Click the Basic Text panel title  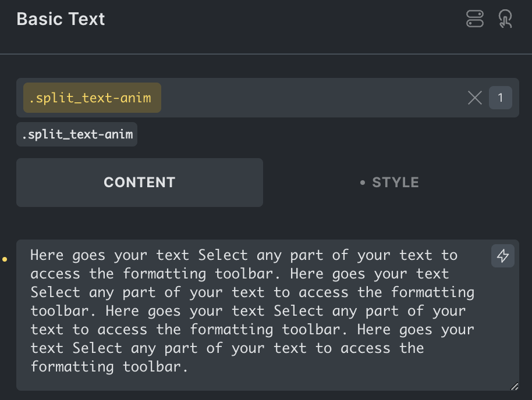click(x=61, y=19)
